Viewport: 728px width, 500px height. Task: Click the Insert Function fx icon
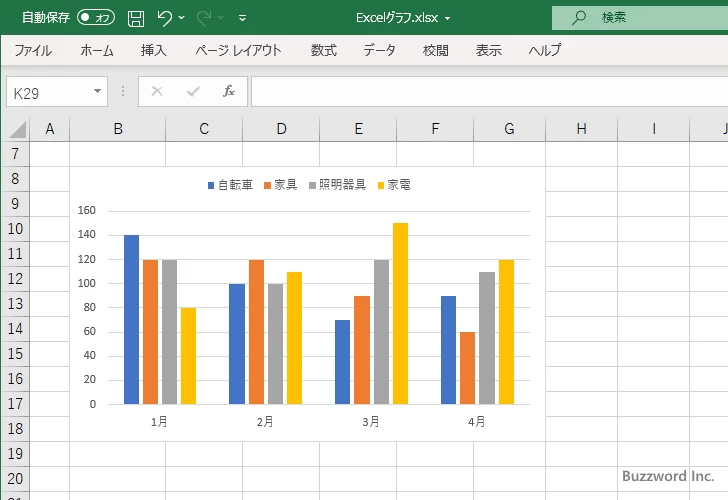[x=229, y=91]
